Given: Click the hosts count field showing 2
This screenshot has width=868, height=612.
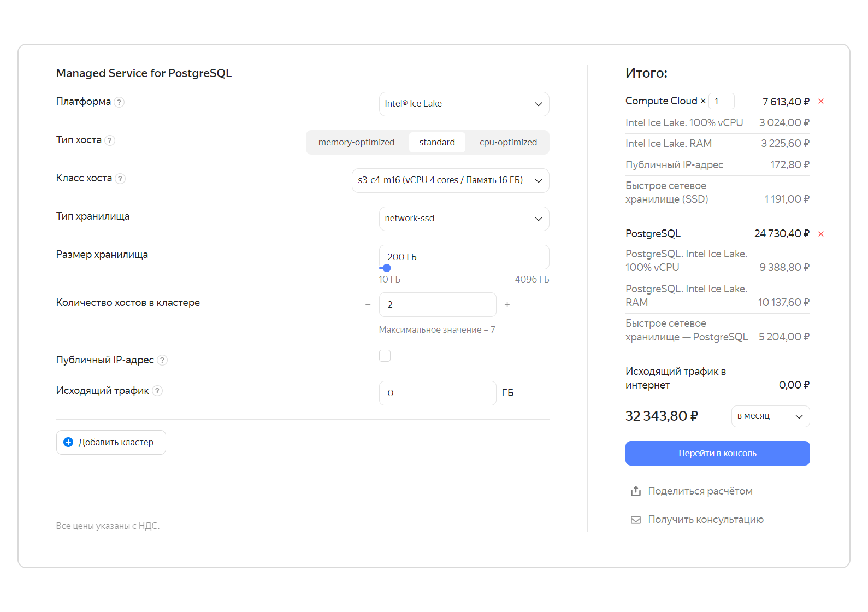Looking at the screenshot, I should pyautogui.click(x=438, y=304).
